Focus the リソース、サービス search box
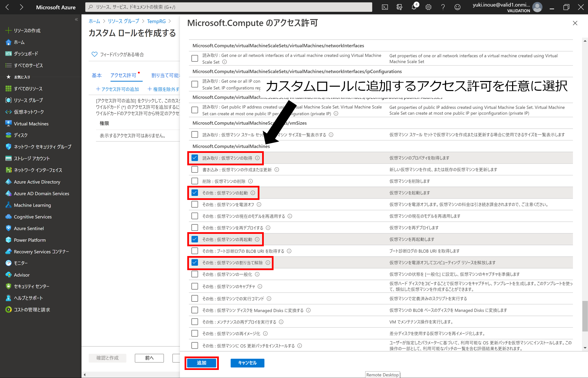 coord(229,7)
